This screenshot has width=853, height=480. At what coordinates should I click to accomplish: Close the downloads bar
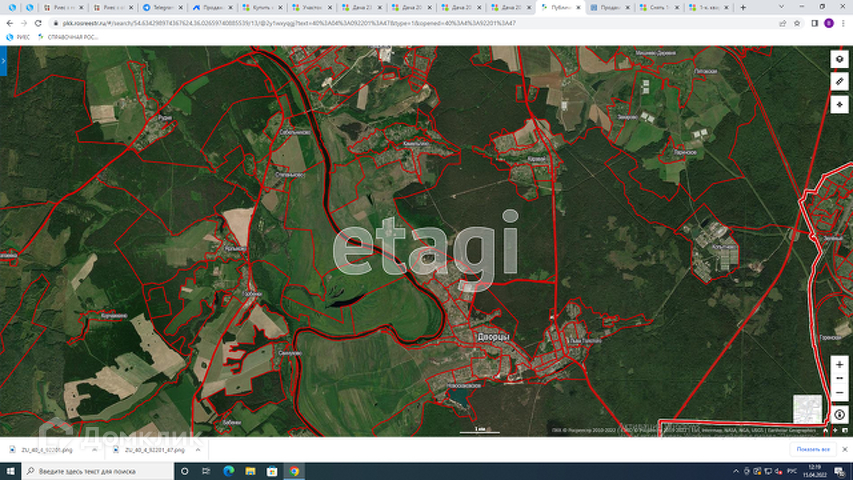coord(844,450)
